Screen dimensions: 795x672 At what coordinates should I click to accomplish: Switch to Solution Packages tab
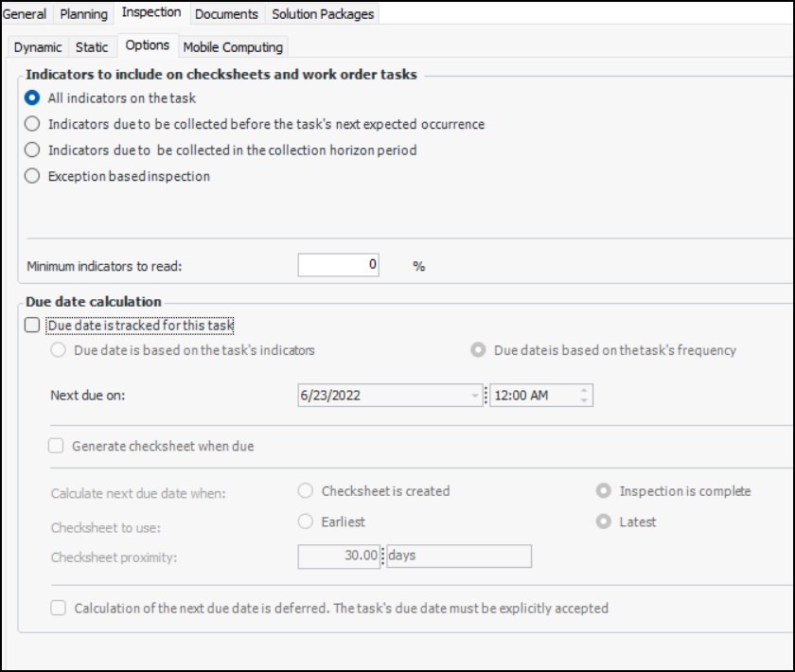[x=323, y=13]
